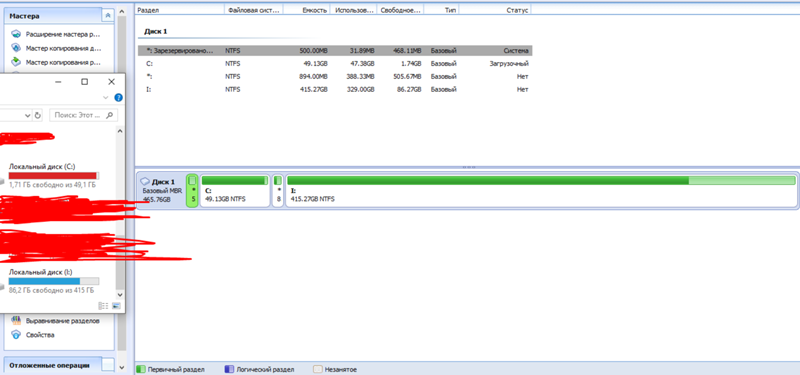
Task: Select the C: 49.13GB NTFS partition block
Action: pyautogui.click(x=235, y=190)
